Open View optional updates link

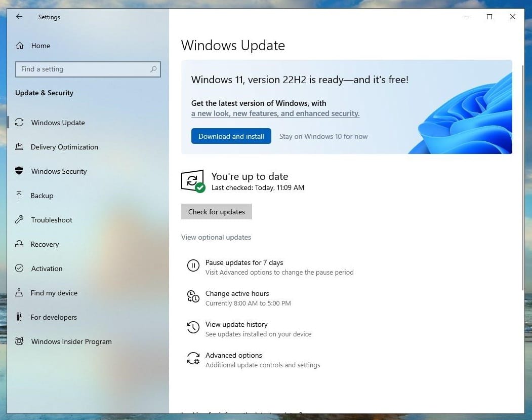(x=216, y=237)
